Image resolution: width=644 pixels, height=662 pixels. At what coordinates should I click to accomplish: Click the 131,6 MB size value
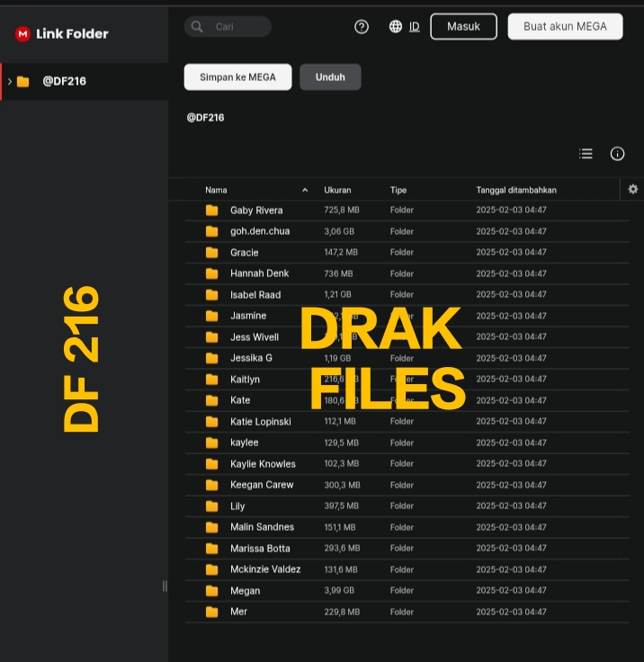341,569
